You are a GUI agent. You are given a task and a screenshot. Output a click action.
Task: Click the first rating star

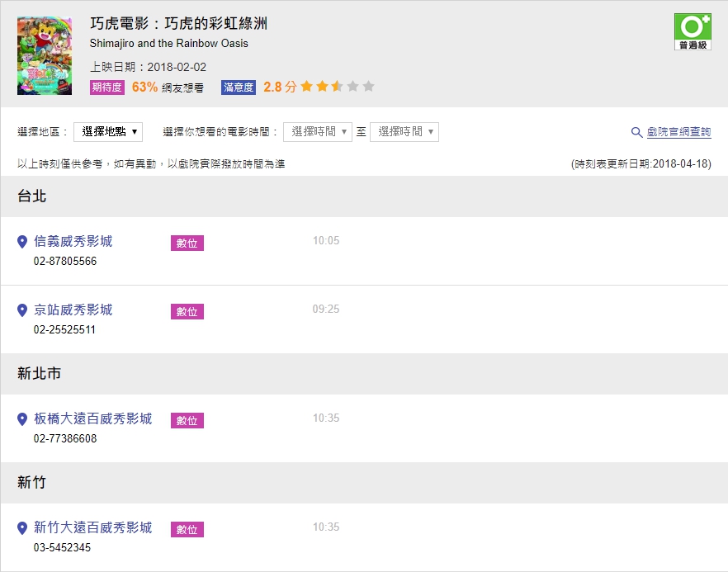[306, 87]
